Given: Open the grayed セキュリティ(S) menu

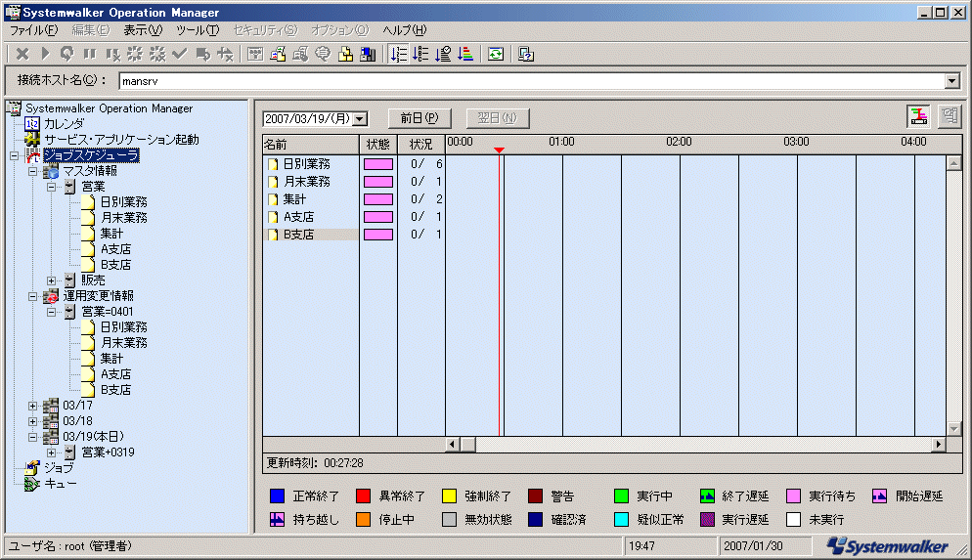Looking at the screenshot, I should 265,29.
